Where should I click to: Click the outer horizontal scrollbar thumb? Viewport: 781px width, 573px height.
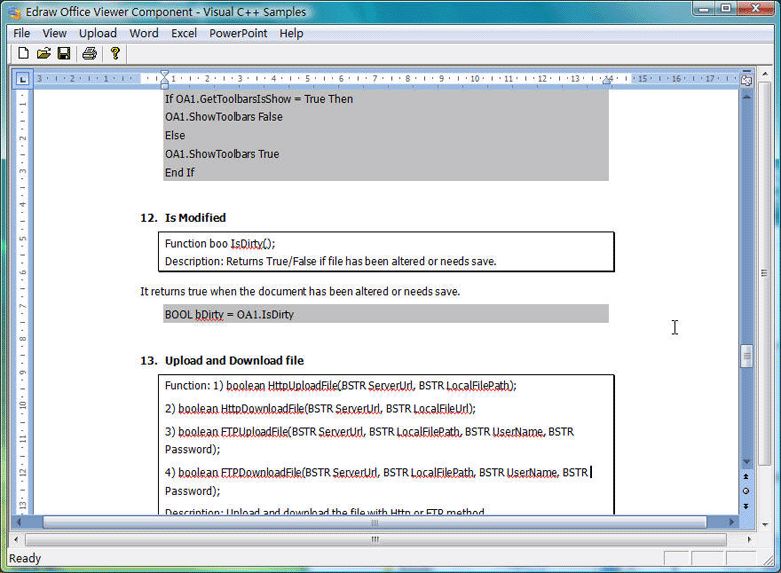point(375,538)
